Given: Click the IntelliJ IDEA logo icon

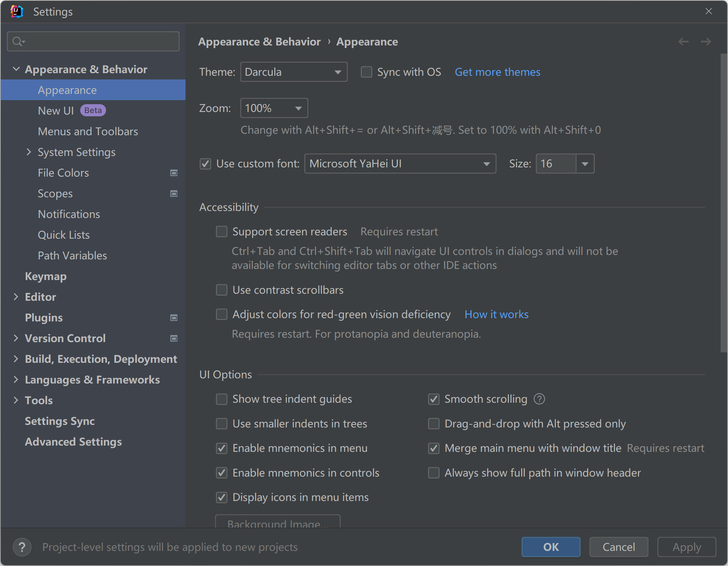Looking at the screenshot, I should (x=17, y=11).
